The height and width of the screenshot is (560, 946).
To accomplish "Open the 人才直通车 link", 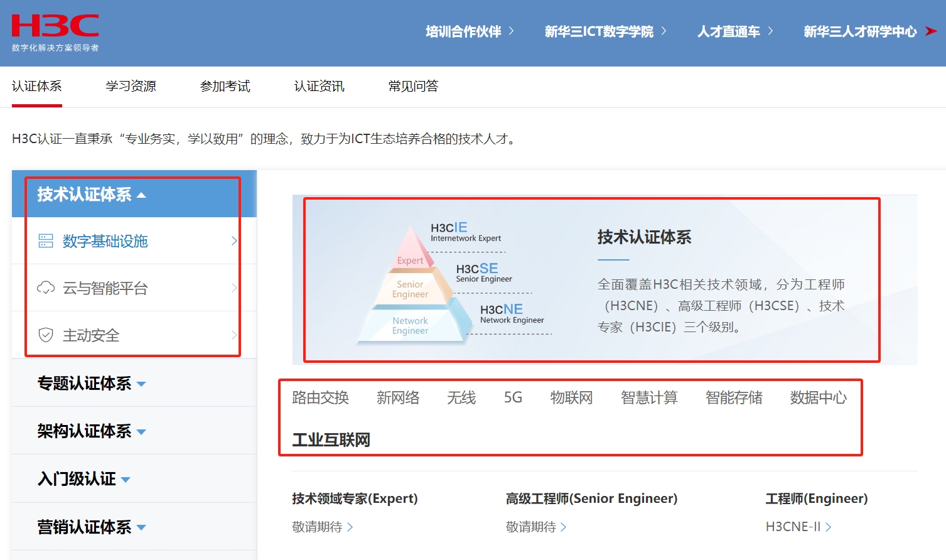I will tap(729, 31).
